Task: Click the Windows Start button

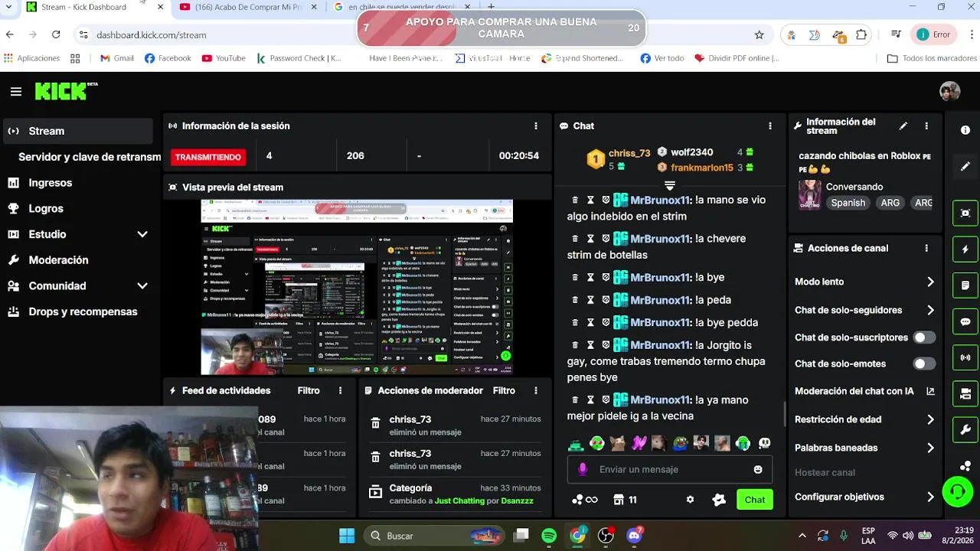Action: [x=347, y=536]
